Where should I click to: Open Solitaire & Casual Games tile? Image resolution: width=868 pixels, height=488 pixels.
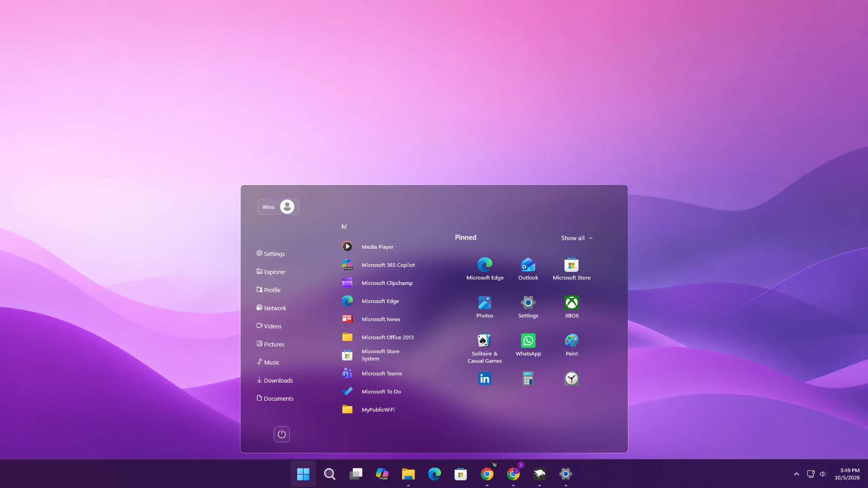[x=484, y=348]
